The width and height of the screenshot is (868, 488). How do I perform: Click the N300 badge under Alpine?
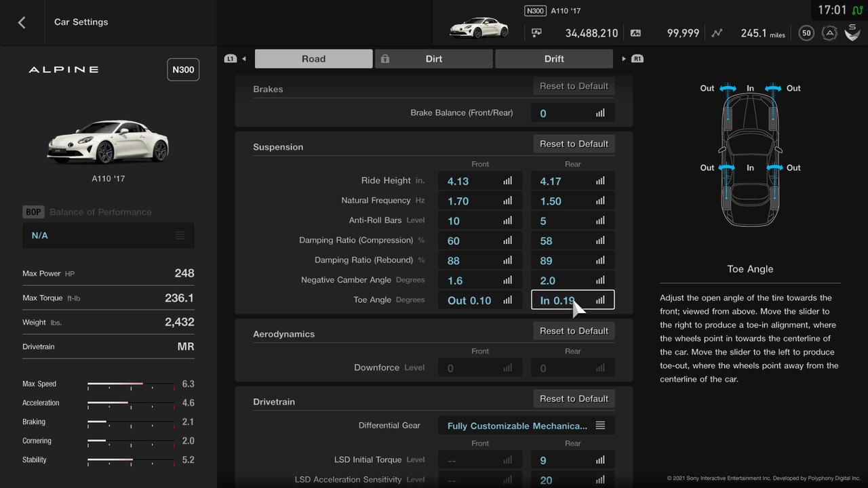[183, 70]
